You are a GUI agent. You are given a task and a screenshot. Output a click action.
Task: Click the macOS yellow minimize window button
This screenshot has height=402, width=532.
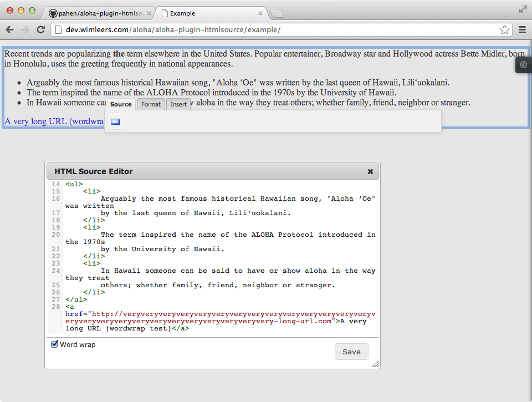(x=21, y=11)
